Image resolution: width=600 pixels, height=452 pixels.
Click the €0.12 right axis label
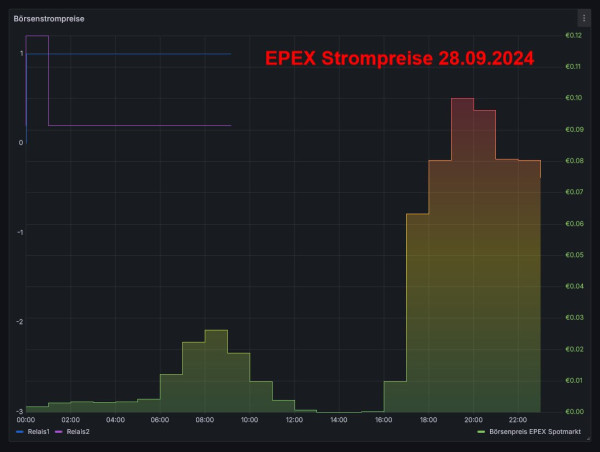point(573,36)
